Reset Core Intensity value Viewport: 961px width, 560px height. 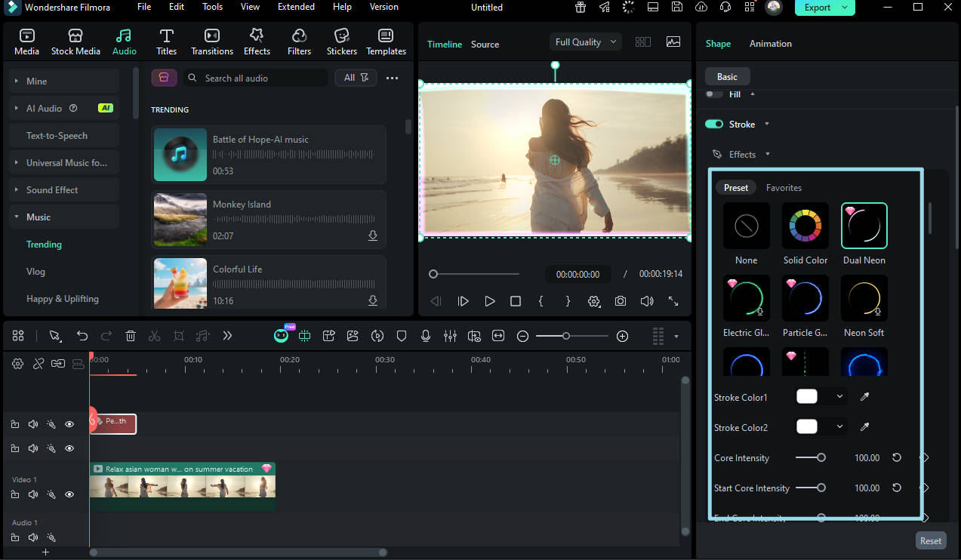click(897, 458)
